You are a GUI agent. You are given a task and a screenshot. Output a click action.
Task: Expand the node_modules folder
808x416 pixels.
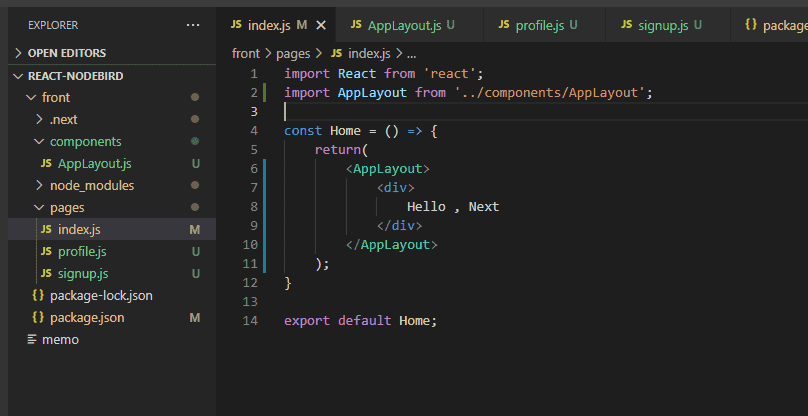coord(112,186)
